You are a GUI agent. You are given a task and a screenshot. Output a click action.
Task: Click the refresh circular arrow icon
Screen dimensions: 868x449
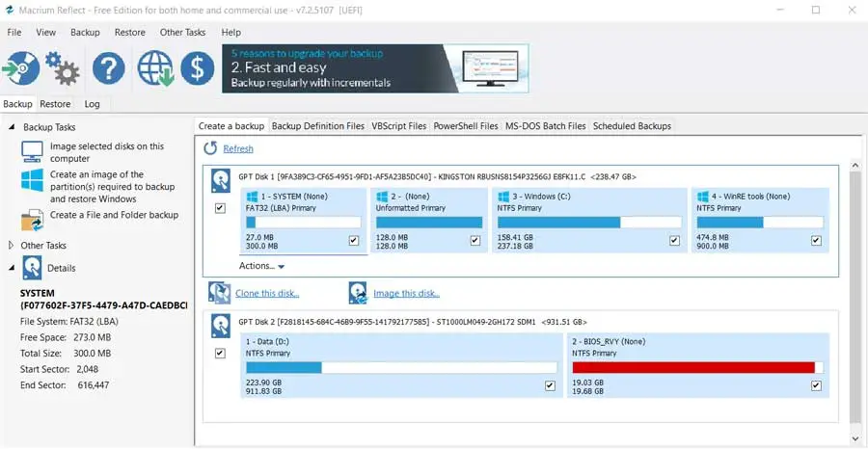[x=210, y=148]
